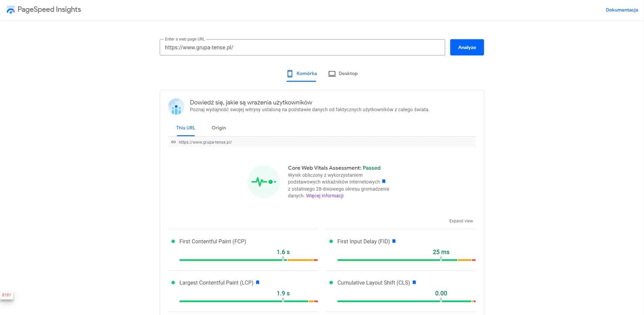Click the bookmark icon next to CLS
The width and height of the screenshot is (644, 315).
click(x=414, y=283)
